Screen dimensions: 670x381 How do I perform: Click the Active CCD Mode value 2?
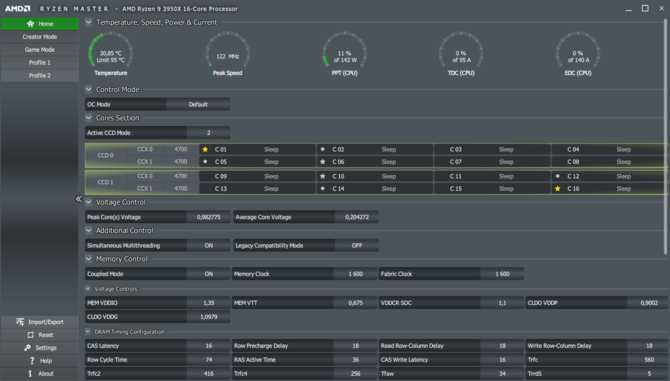pos(209,133)
